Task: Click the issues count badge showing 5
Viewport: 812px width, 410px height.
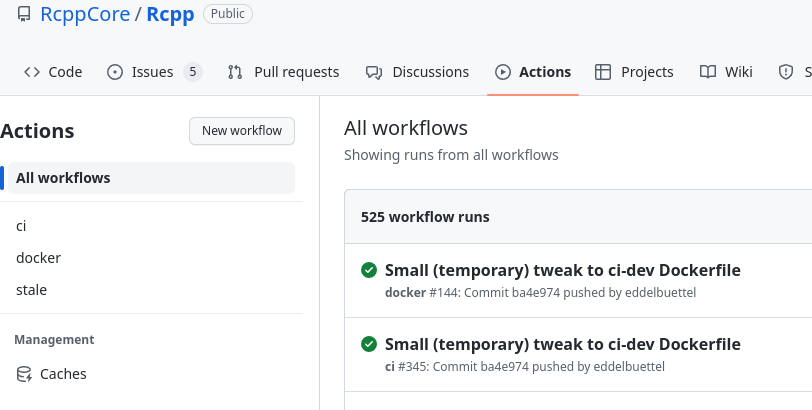Action: point(193,72)
